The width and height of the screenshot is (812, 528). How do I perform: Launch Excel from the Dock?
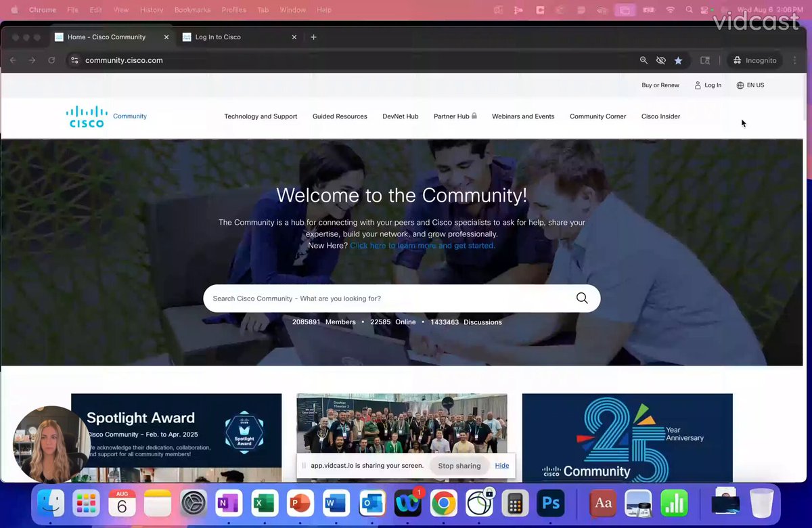265,503
